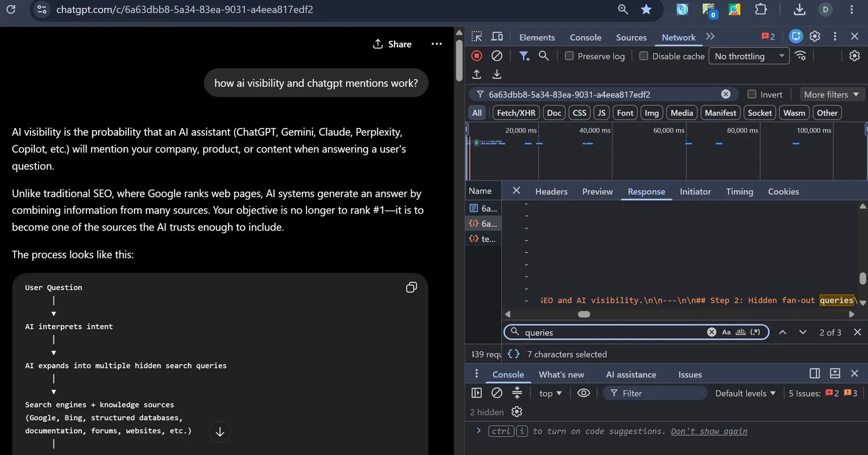The height and width of the screenshot is (455, 868).
Task: Open the browser Downloads icon
Action: point(799,9)
